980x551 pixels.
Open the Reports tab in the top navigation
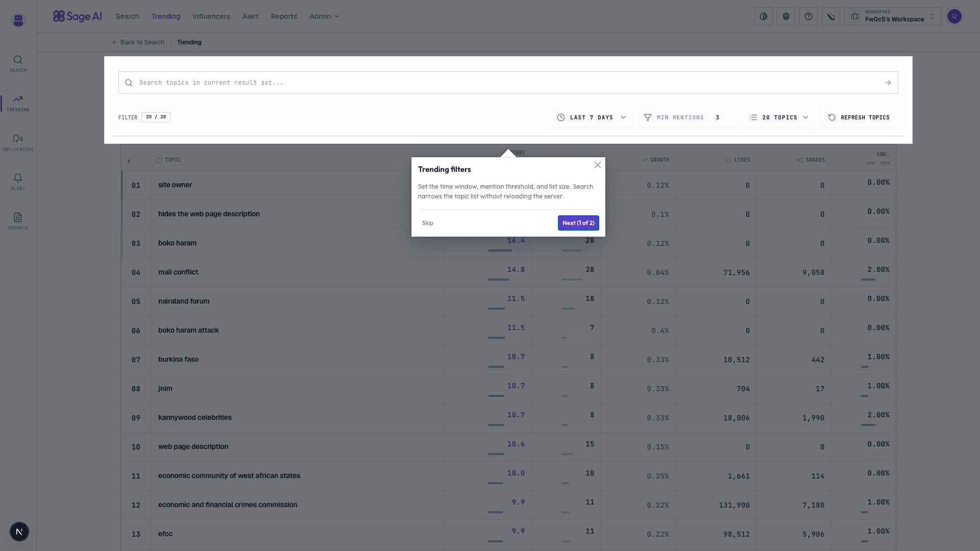click(284, 16)
